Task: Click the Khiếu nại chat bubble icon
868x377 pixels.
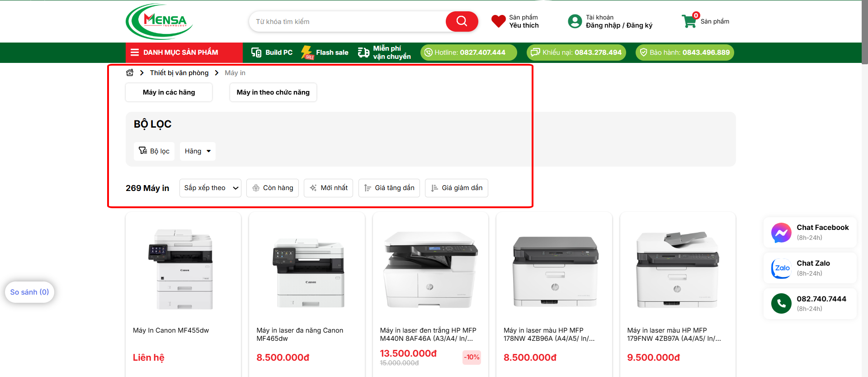Action: 535,52
